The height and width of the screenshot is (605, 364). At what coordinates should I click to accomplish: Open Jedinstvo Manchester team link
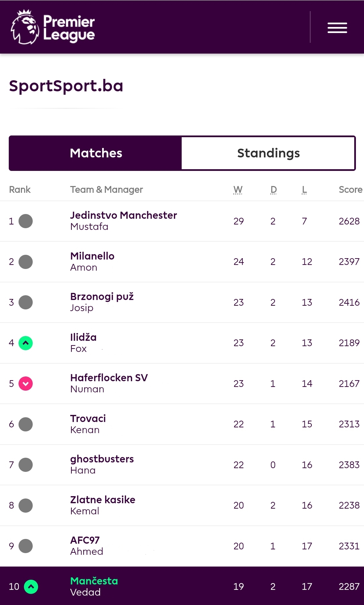click(123, 215)
